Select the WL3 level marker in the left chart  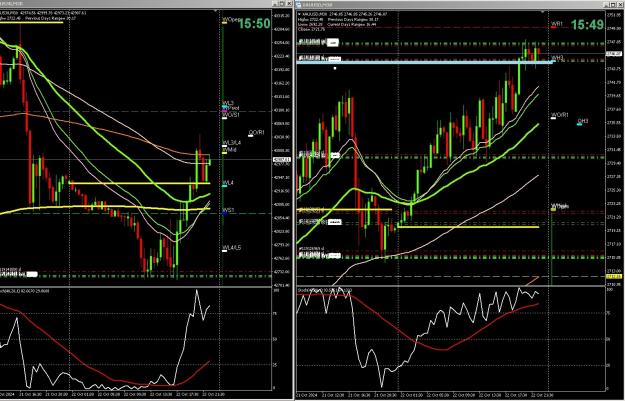pos(228,103)
